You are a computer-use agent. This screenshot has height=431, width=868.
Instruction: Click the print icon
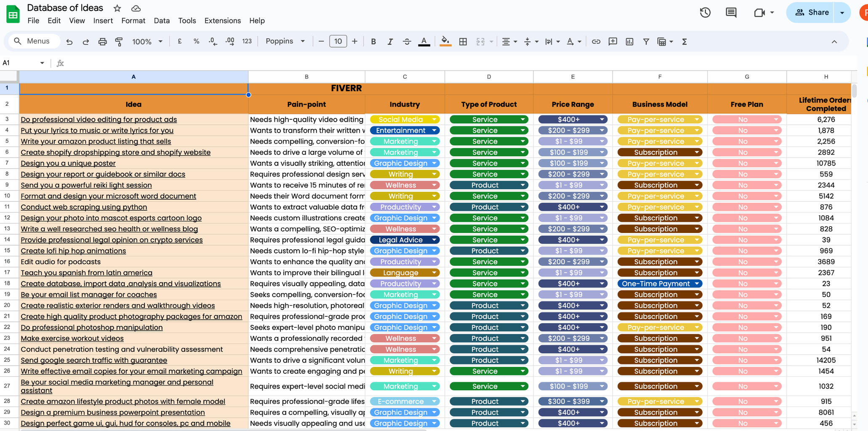pos(102,42)
